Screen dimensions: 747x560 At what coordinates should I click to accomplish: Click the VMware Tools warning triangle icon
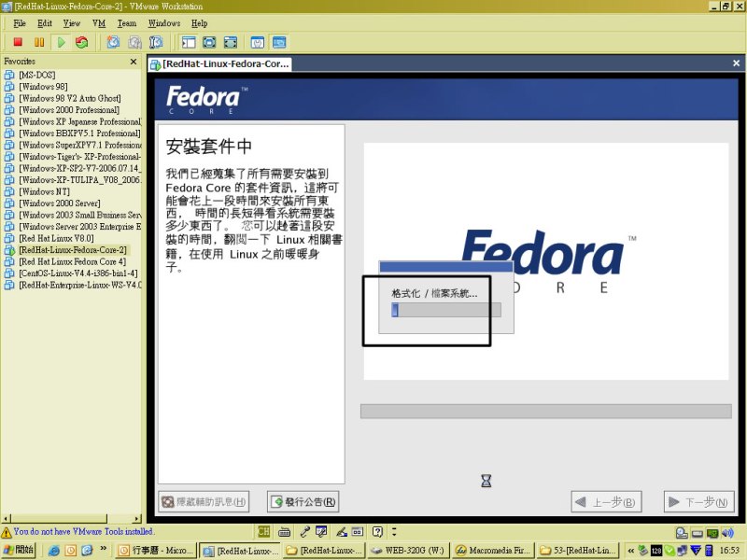click(x=7, y=532)
